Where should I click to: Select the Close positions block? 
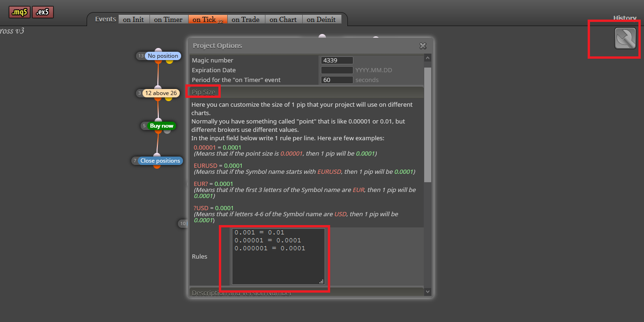tap(160, 161)
